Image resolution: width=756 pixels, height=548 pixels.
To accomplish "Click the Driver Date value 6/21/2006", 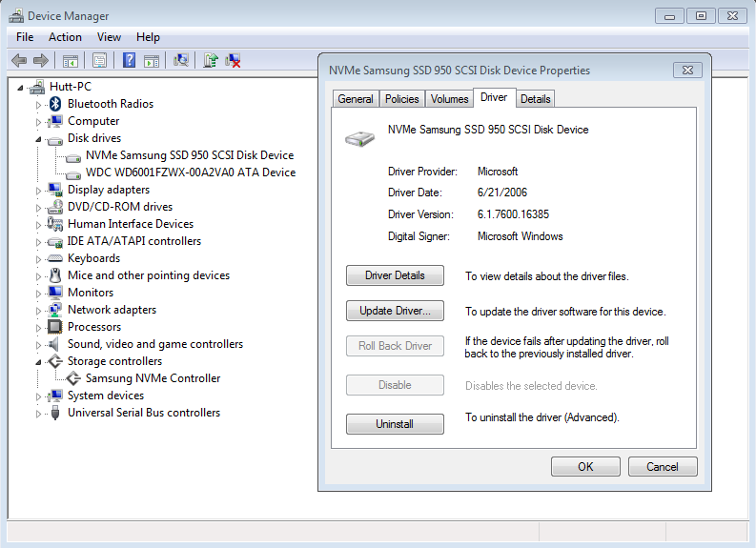I will coord(501,193).
